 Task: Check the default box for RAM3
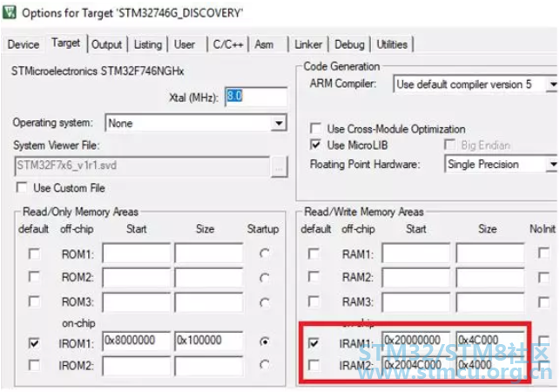click(314, 301)
